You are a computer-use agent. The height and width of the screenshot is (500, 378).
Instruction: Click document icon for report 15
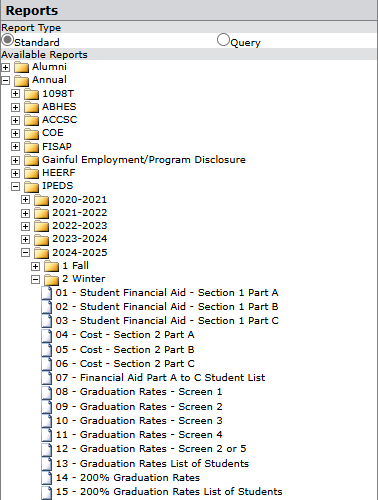(47, 492)
